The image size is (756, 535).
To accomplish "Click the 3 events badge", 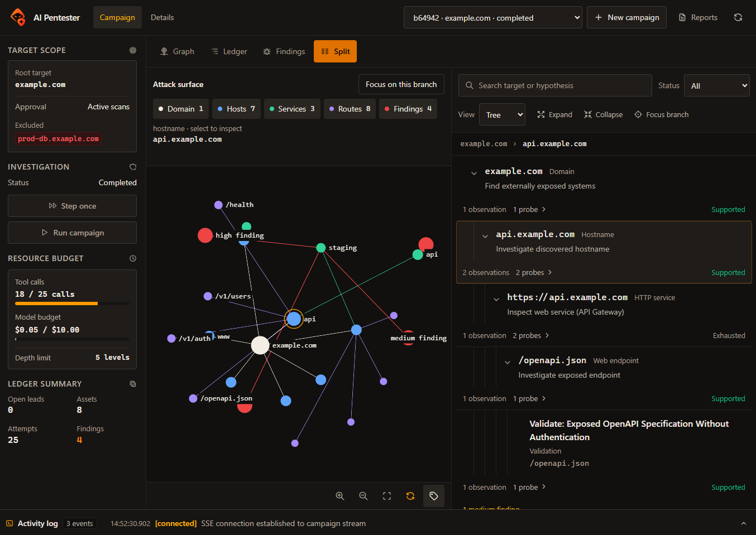I will (80, 523).
